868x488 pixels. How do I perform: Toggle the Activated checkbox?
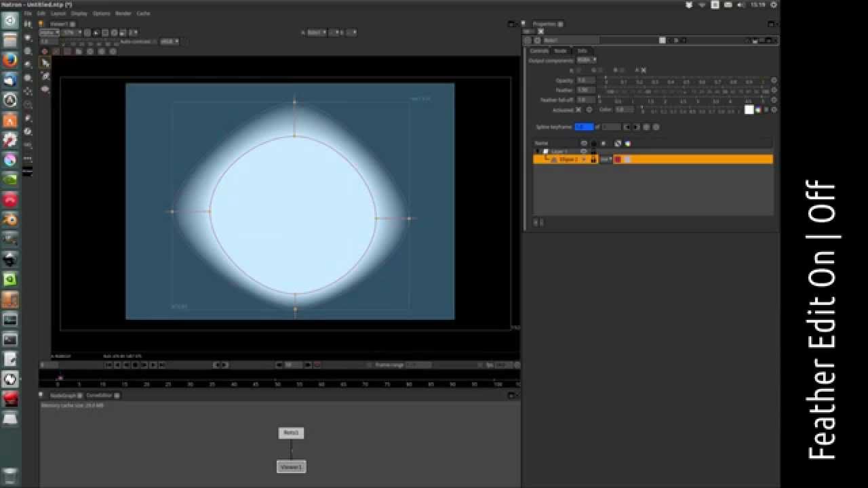578,110
